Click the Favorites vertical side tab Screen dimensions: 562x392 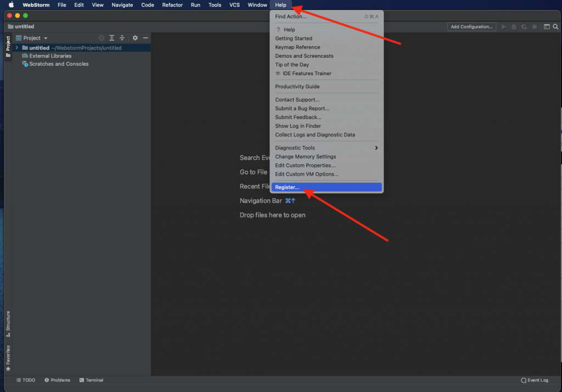tap(8, 359)
